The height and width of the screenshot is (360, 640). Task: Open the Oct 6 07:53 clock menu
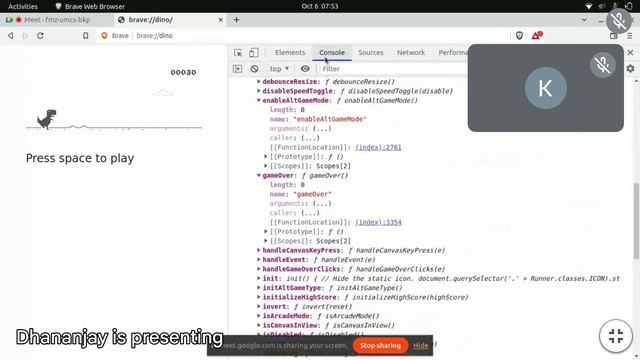320,6
